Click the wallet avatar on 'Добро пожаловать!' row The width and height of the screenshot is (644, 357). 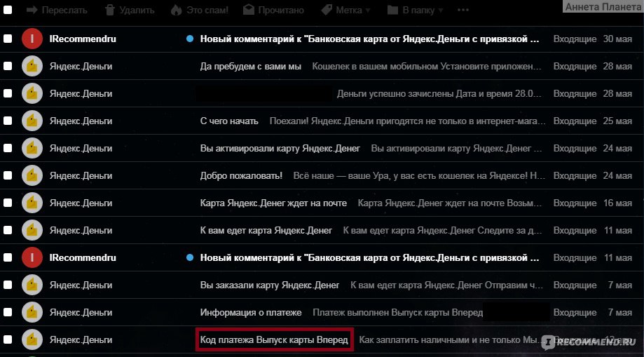tap(32, 175)
